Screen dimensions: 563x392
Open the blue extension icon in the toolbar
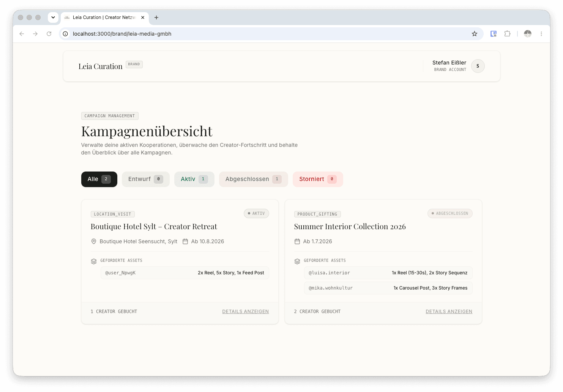pos(494,34)
